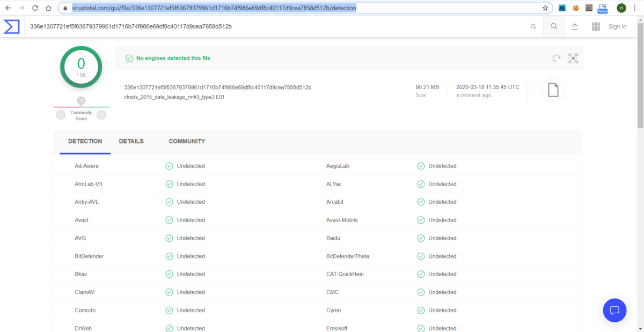Click the browser forward arrow
644x332 pixels.
point(21,8)
